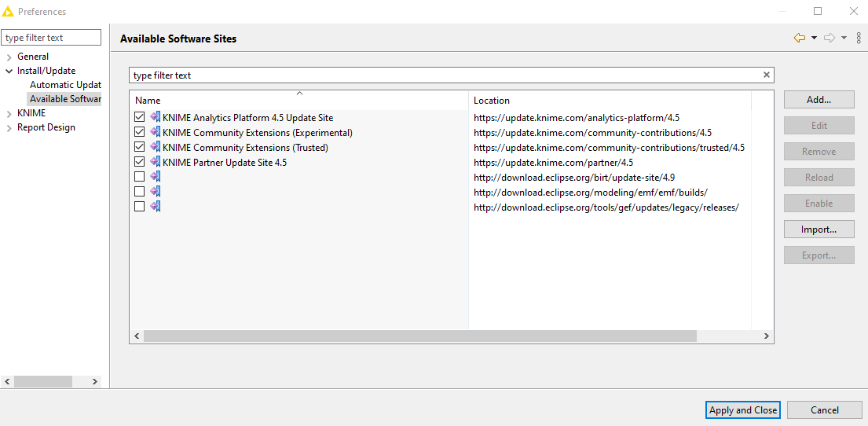The height and width of the screenshot is (426, 868).
Task: Click the horizontal scrollbar of the sites table
Action: tap(419, 336)
